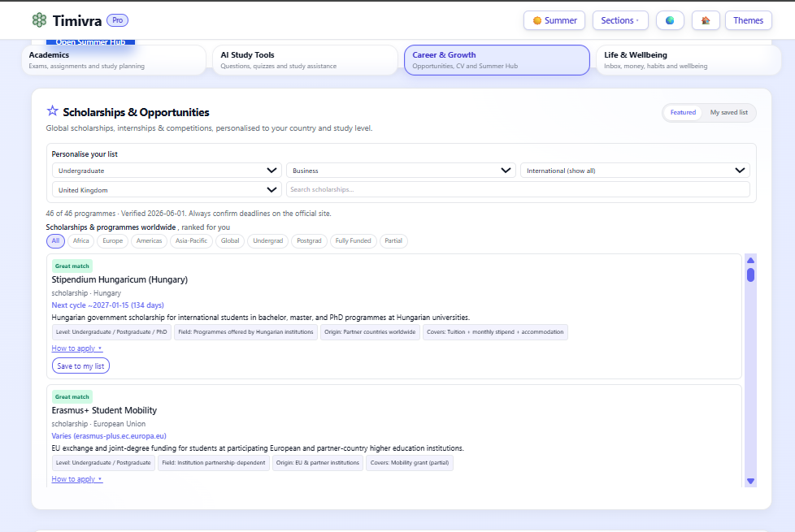The width and height of the screenshot is (795, 532).
Task: Switch to My saved list
Action: click(728, 112)
